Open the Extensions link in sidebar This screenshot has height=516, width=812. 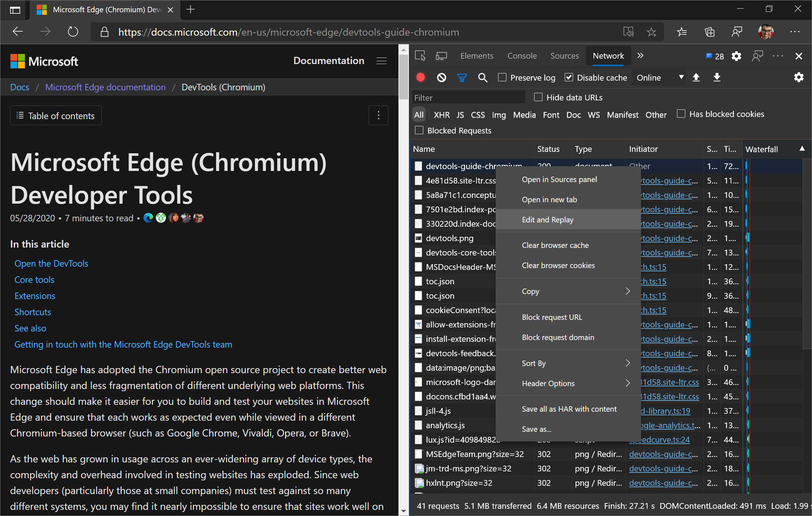[x=34, y=296]
